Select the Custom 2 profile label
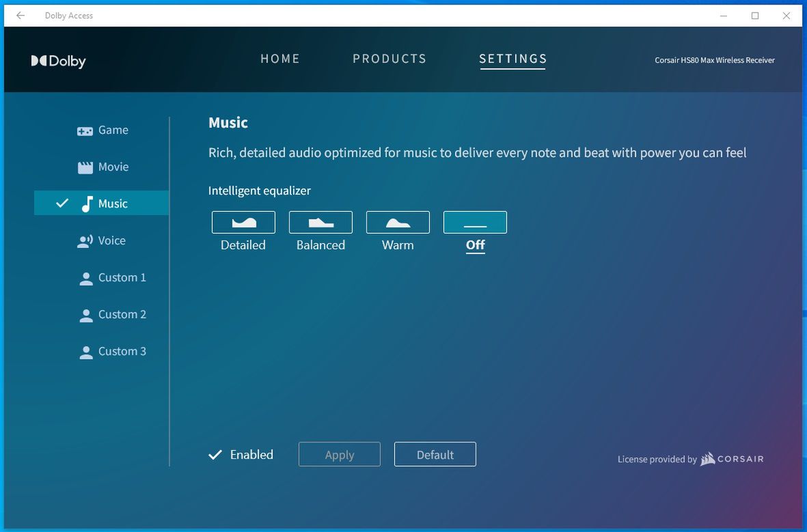Viewport: 807px width, 532px height. tap(122, 315)
